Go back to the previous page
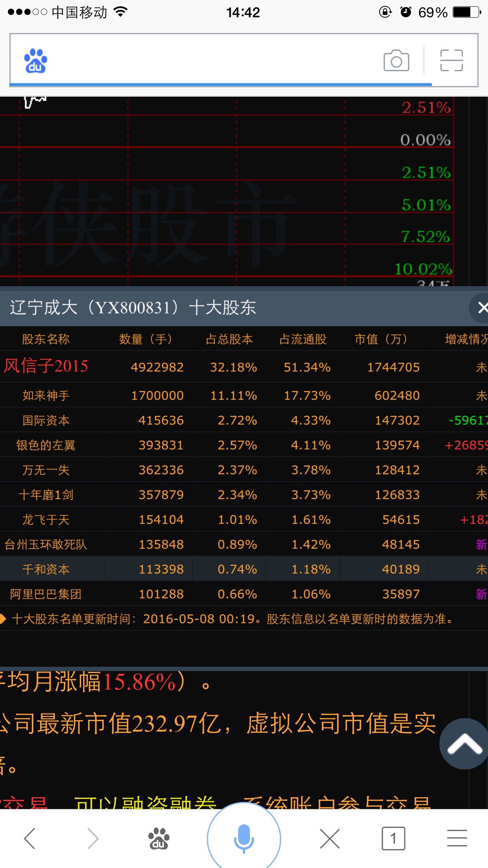Screen dimensions: 488x868 click(30, 838)
